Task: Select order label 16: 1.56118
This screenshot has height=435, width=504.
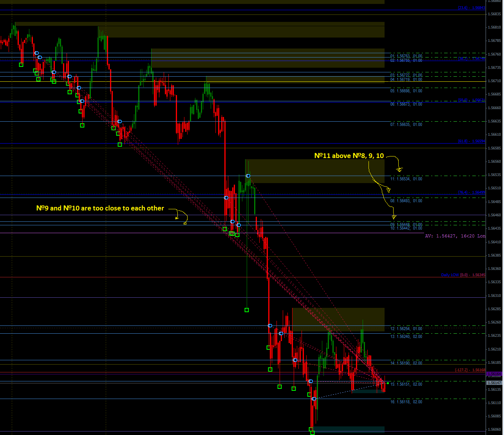Action: tap(406, 402)
